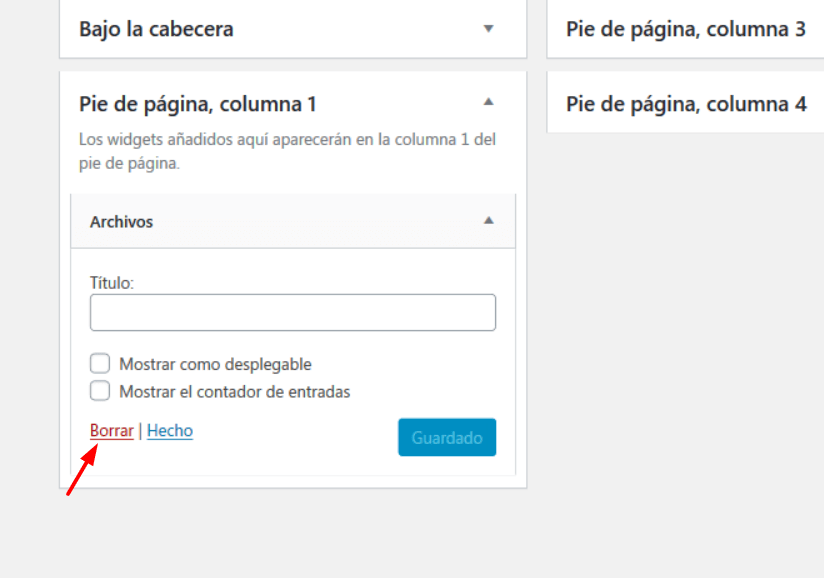The height and width of the screenshot is (578, 824).
Task: Expand the Bajo la cabecera panel arrow
Action: [x=488, y=28]
